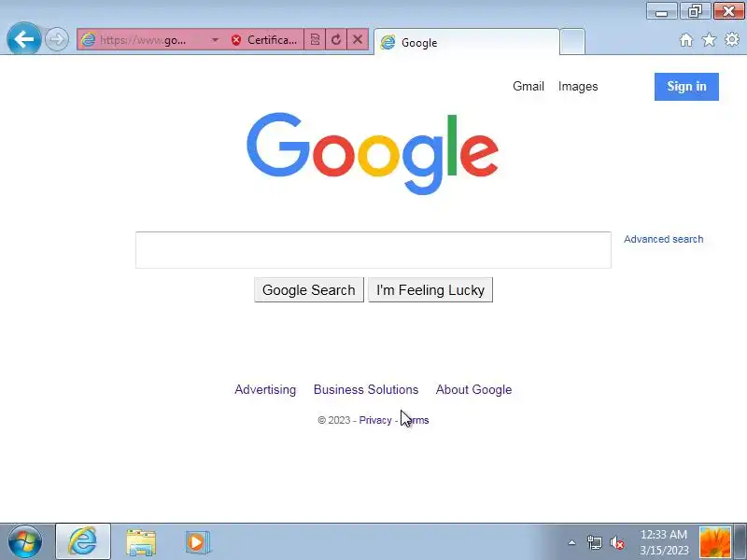Screen dimensions: 747x560
Task: Close the Internet Explorer window
Action: 728,11
